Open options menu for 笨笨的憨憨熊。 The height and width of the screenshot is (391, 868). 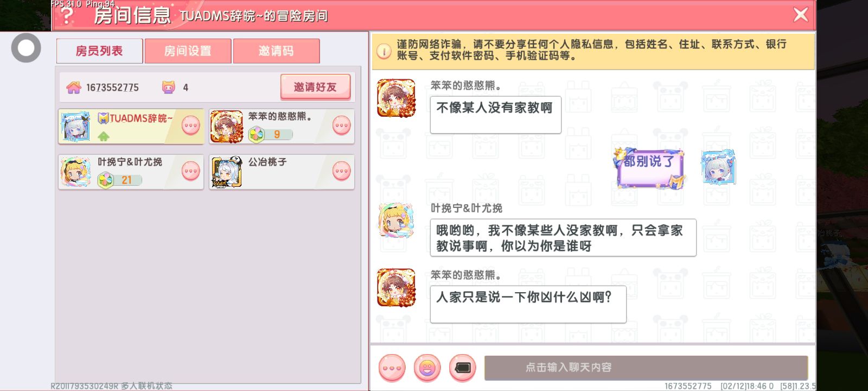click(x=342, y=125)
